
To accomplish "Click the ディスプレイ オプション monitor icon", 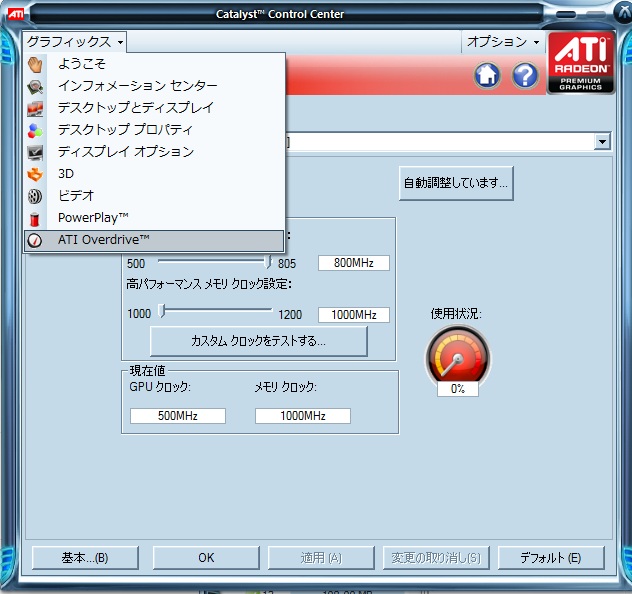I will pyautogui.click(x=35, y=152).
